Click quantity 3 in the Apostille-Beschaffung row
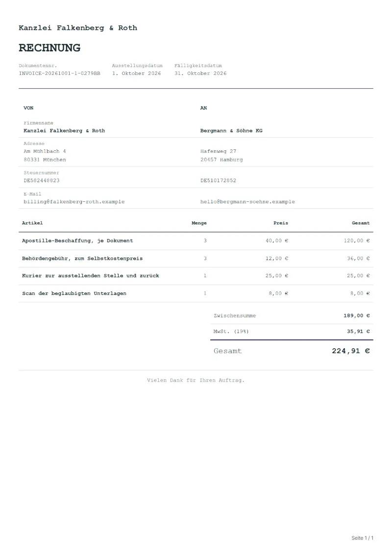This screenshot has height=554, width=392. pyautogui.click(x=205, y=241)
